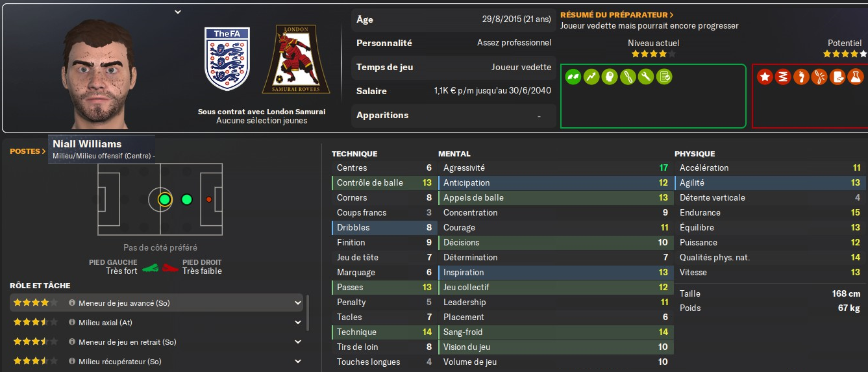Expand the Milieu récupérateur (So) role row
The height and width of the screenshot is (372, 868).
[x=298, y=362]
